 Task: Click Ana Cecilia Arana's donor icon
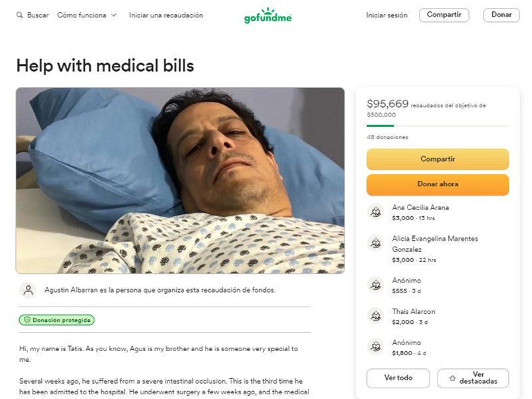[376, 211]
